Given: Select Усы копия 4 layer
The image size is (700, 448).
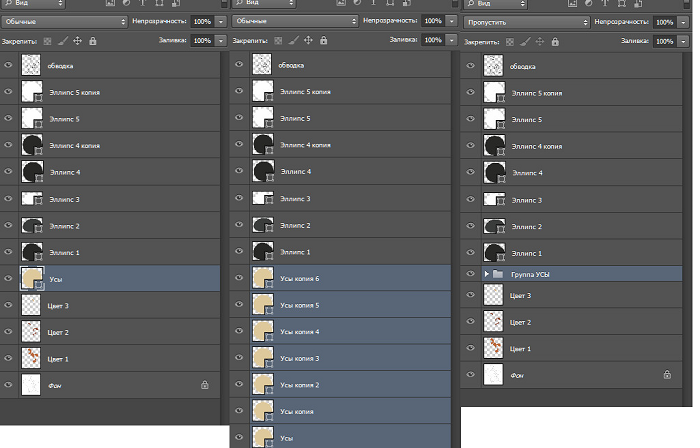Looking at the screenshot, I should [340, 330].
